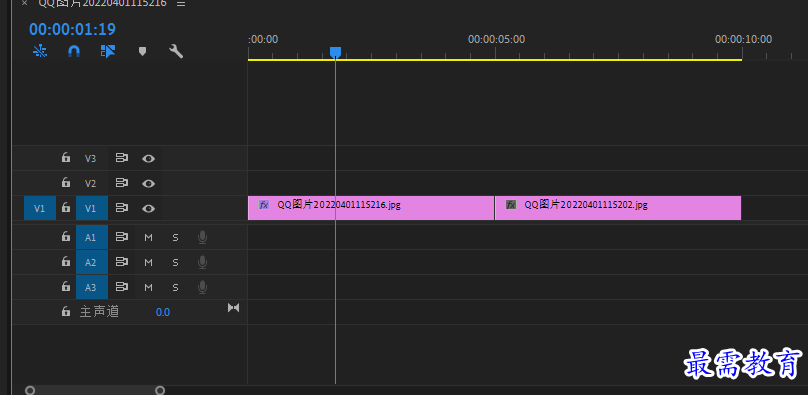Hide track V1 output with eye
Viewport: 808px width, 395px height.
pyautogui.click(x=148, y=209)
